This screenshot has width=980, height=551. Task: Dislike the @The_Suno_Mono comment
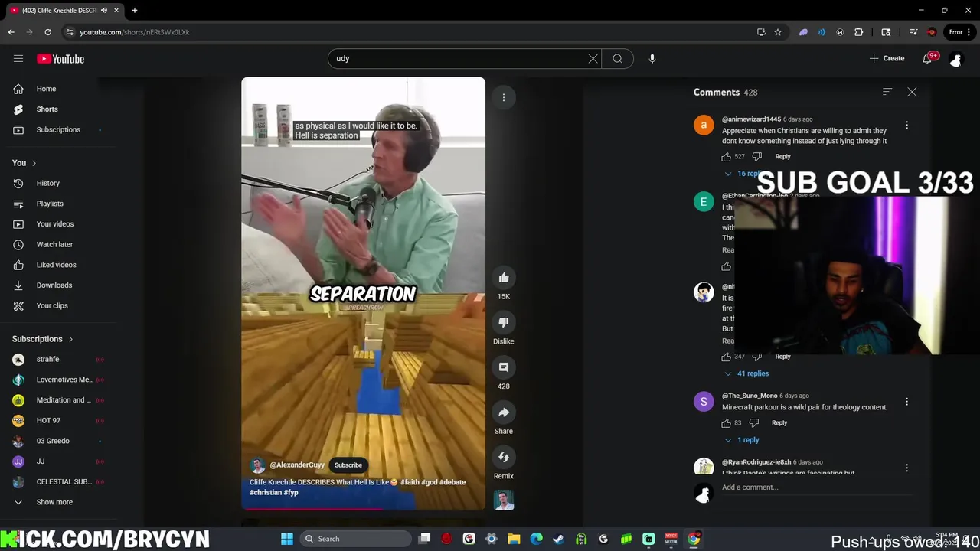pos(754,422)
